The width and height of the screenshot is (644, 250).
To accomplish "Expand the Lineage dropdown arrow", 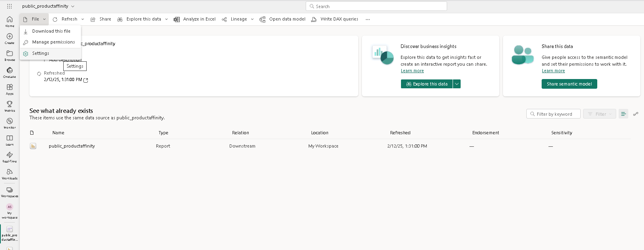I will (x=252, y=19).
